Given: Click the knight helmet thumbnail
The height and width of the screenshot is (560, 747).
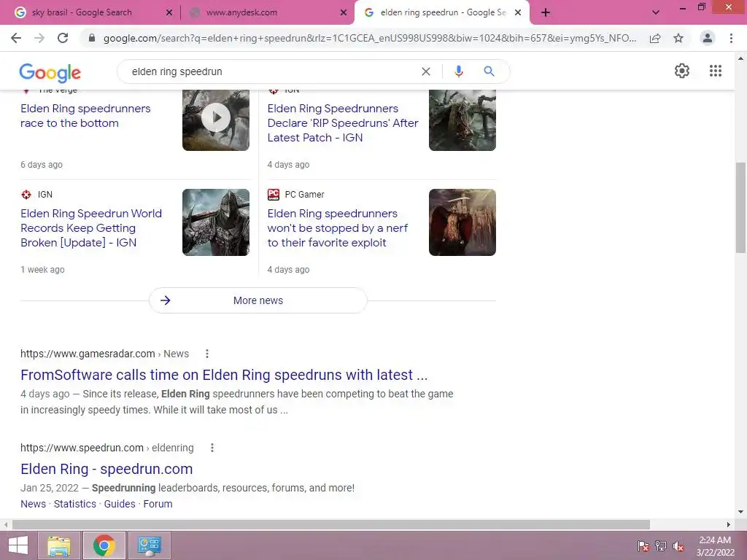Looking at the screenshot, I should (x=216, y=222).
